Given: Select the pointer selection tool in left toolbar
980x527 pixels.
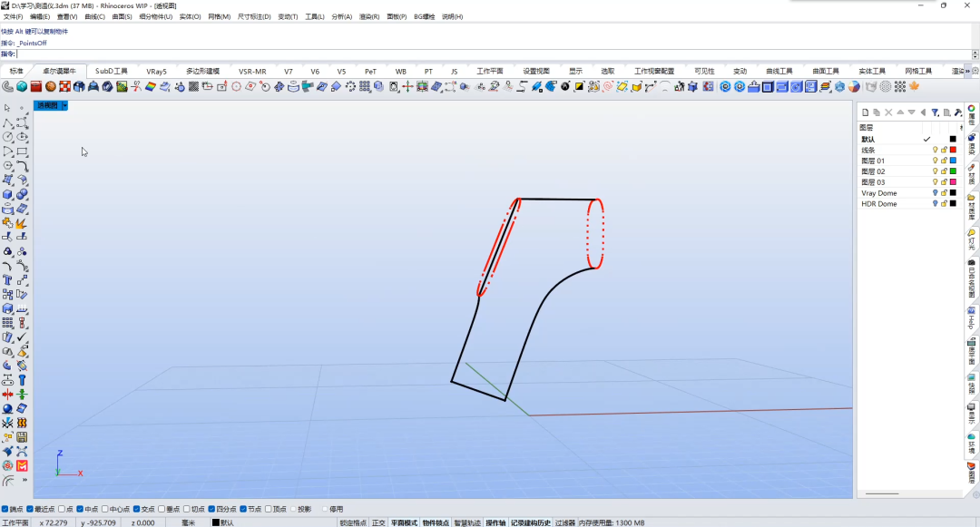Looking at the screenshot, I should tap(7, 108).
